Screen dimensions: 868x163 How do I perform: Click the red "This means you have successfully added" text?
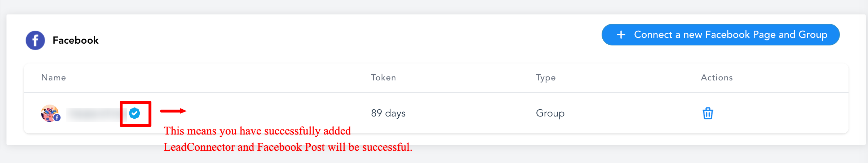tap(257, 131)
